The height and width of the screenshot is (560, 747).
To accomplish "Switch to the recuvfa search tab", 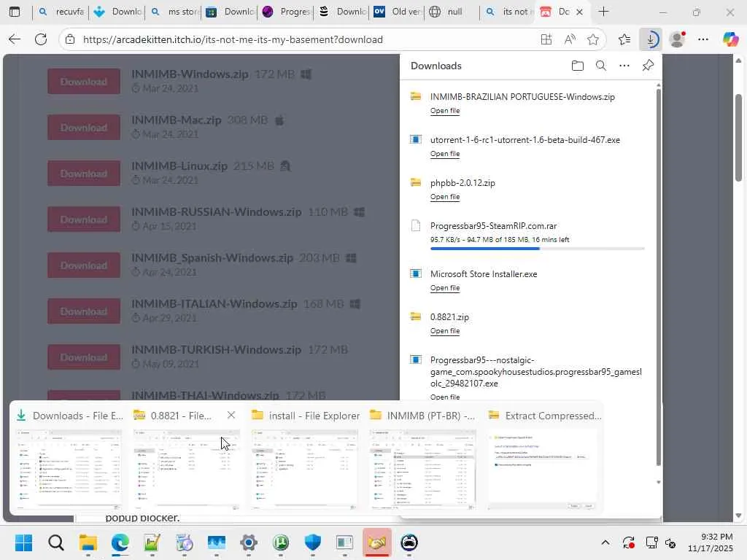I will [x=61, y=12].
